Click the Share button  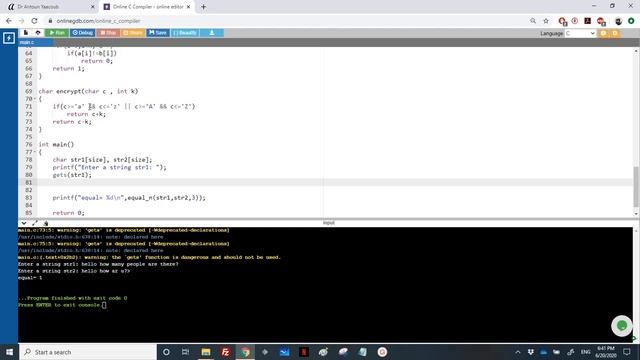coord(133,33)
